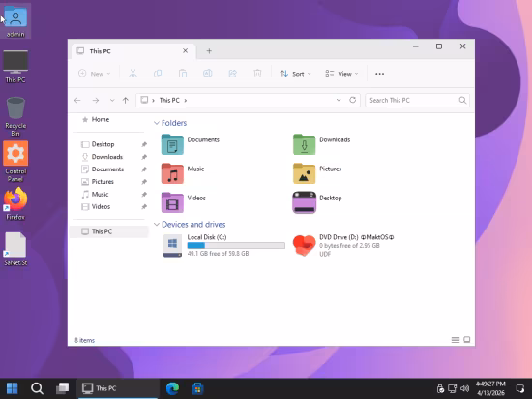Select the Control Panel desktop icon
The image size is (532, 399).
pos(15,162)
